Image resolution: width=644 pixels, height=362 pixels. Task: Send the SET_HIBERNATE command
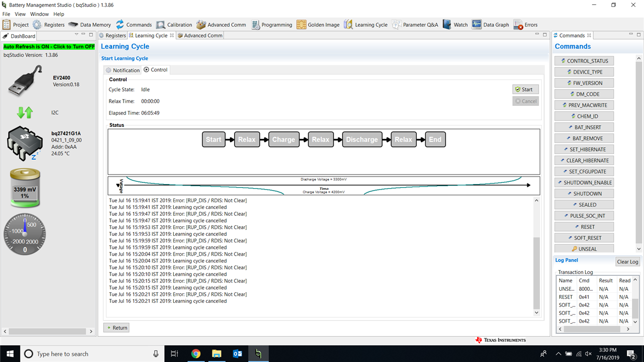[584, 149]
